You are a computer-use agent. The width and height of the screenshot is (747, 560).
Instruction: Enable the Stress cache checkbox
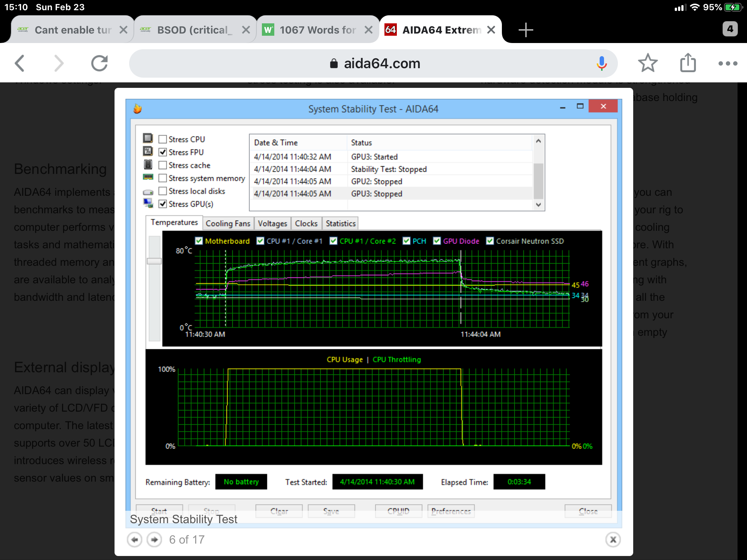coord(163,165)
